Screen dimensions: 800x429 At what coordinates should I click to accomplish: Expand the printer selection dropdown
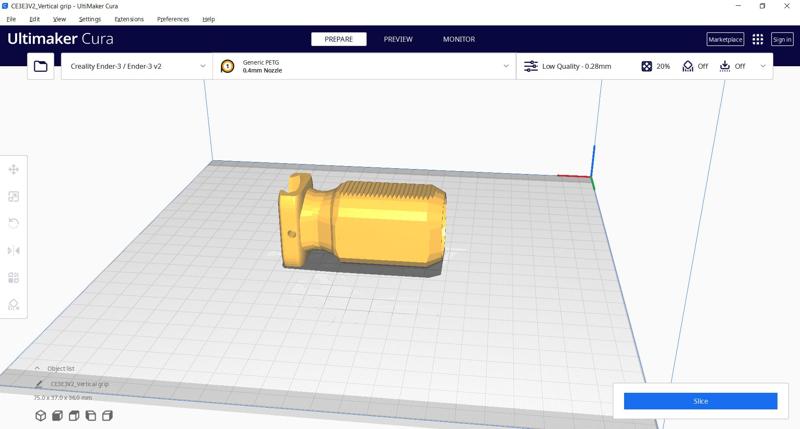coord(203,66)
